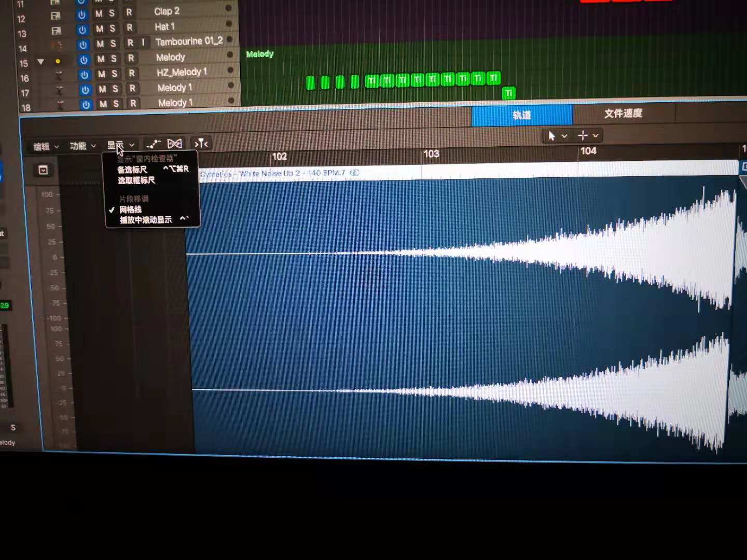
Task: Switch to the 轨道 tab
Action: [522, 115]
